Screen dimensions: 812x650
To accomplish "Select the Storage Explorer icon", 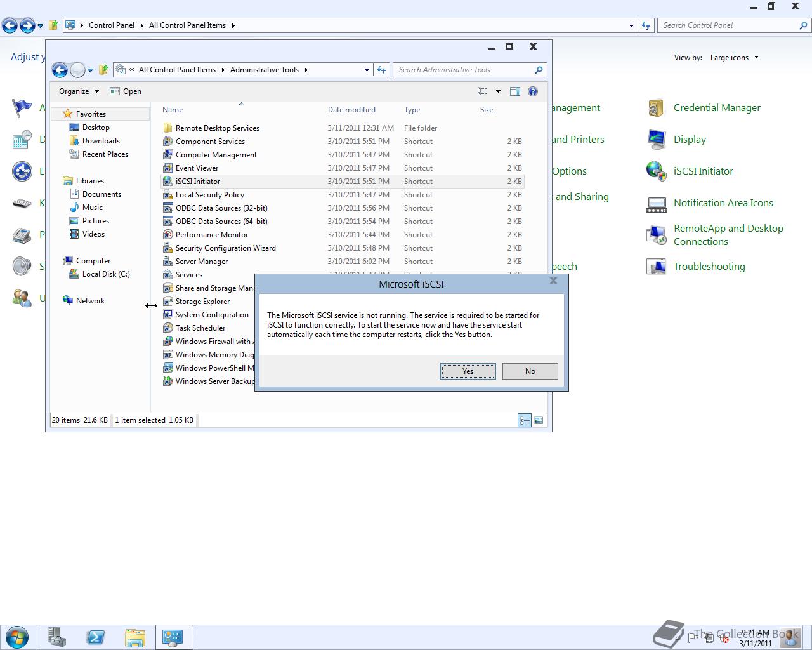I will pos(167,302).
